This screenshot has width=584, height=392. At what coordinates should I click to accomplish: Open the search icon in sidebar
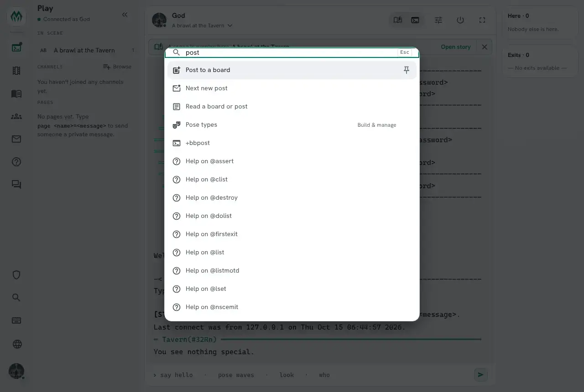point(16,298)
